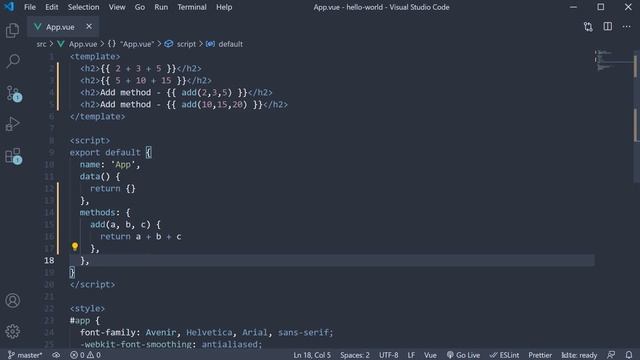Click the src breadcrumb
Screen dimensions: 640x360
[41, 44]
